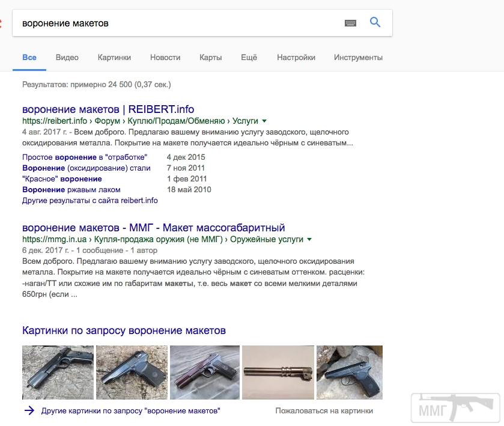Image resolution: width=504 pixels, height=426 pixels.
Task: Click "Другие результаты с сайта reibert.info"
Action: coord(90,201)
